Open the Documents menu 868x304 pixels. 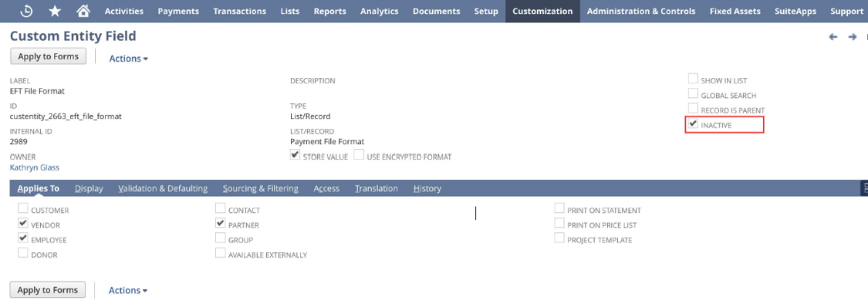pos(436,11)
